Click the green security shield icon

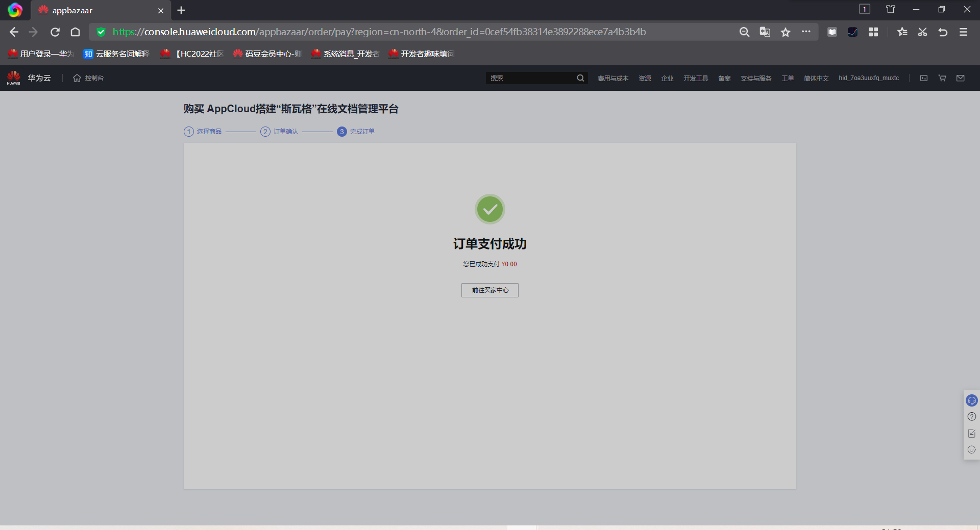(101, 32)
